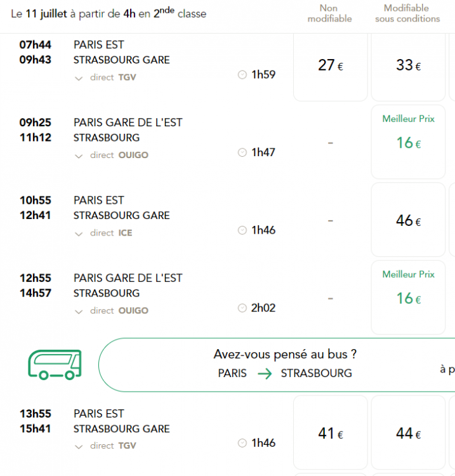Open the 'Avez-vous pensé au bus ?' banner
Image resolution: width=455 pixels, height=476 pixels.
click(x=277, y=364)
